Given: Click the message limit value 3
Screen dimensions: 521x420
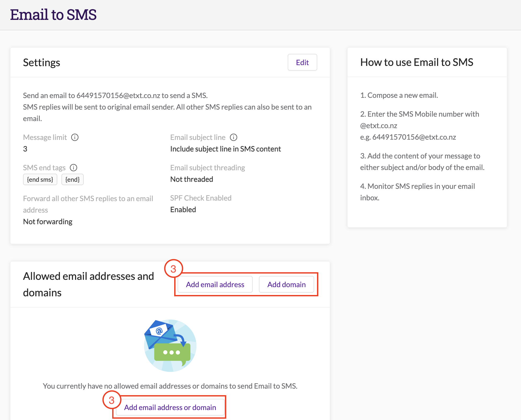Looking at the screenshot, I should (25, 149).
